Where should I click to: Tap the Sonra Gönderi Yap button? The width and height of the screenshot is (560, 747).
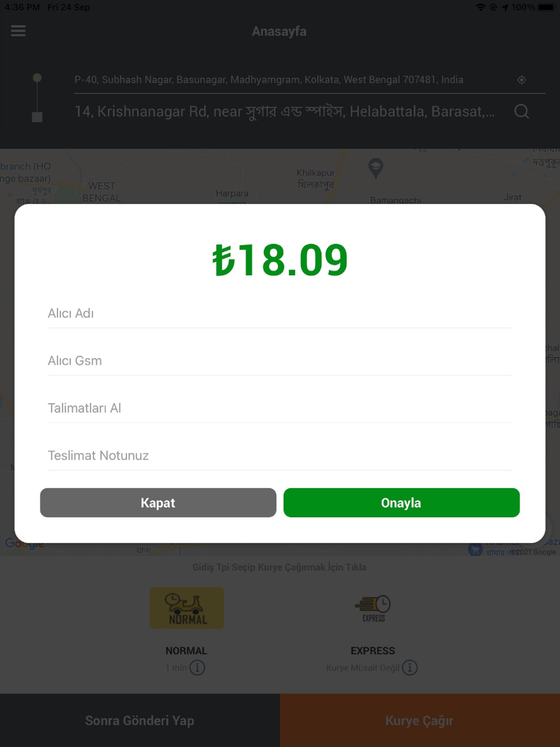click(140, 721)
